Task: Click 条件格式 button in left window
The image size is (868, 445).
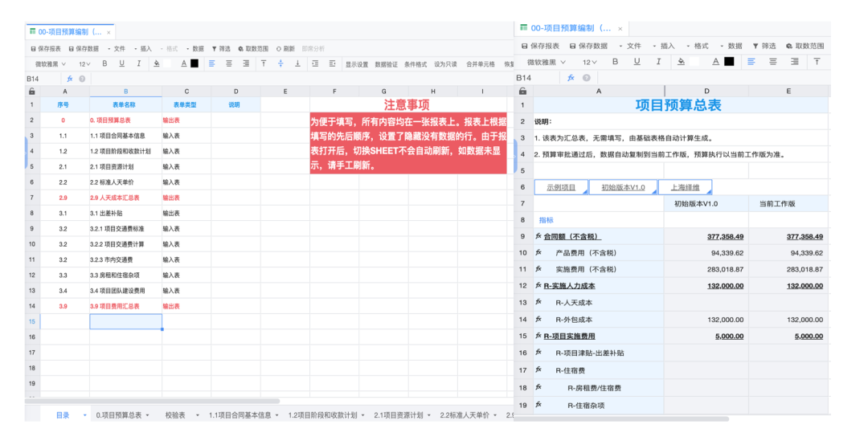Action: tap(416, 64)
